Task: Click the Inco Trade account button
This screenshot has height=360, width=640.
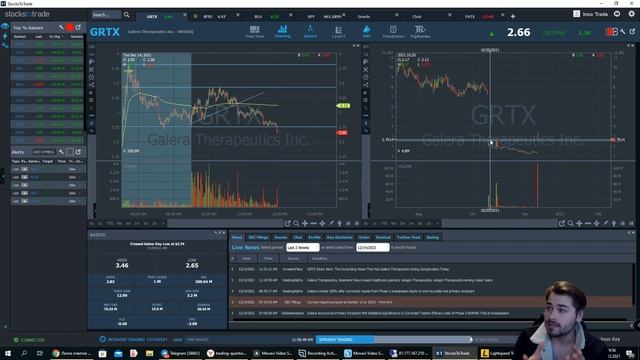Action: 591,14
